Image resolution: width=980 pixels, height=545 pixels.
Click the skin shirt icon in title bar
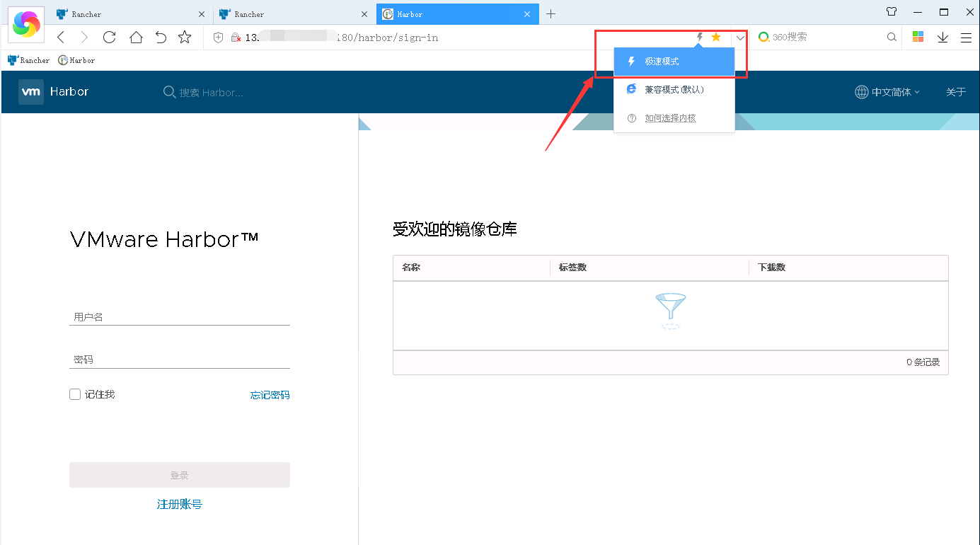[892, 12]
